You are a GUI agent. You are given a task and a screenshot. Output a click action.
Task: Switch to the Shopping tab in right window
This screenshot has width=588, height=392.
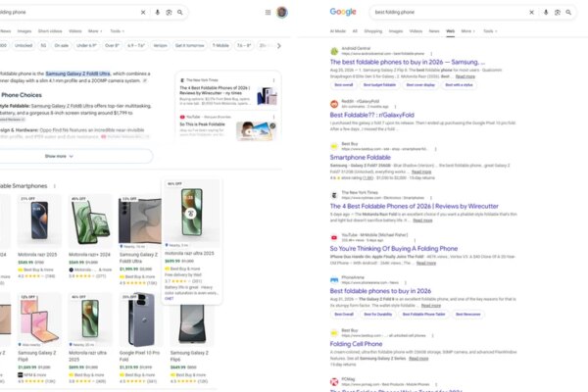373,31
